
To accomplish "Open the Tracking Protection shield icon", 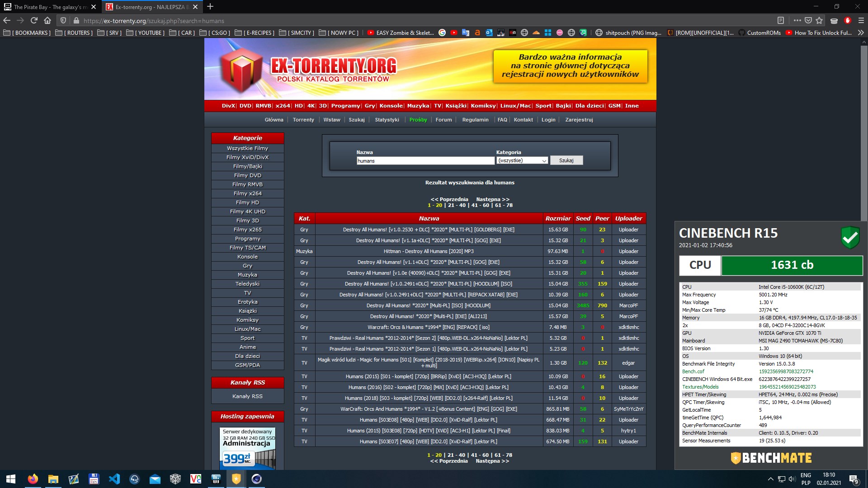I will (63, 21).
